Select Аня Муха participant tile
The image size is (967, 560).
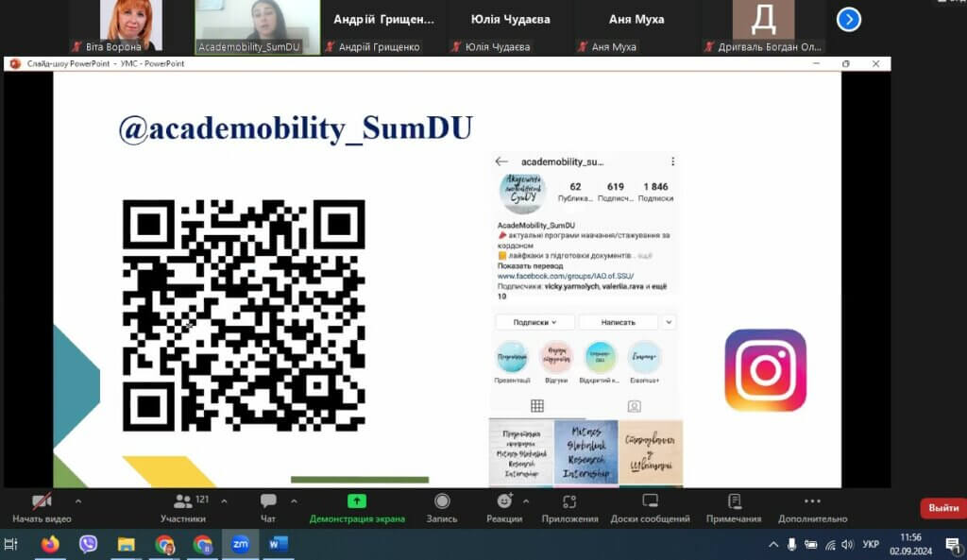pyautogui.click(x=636, y=27)
